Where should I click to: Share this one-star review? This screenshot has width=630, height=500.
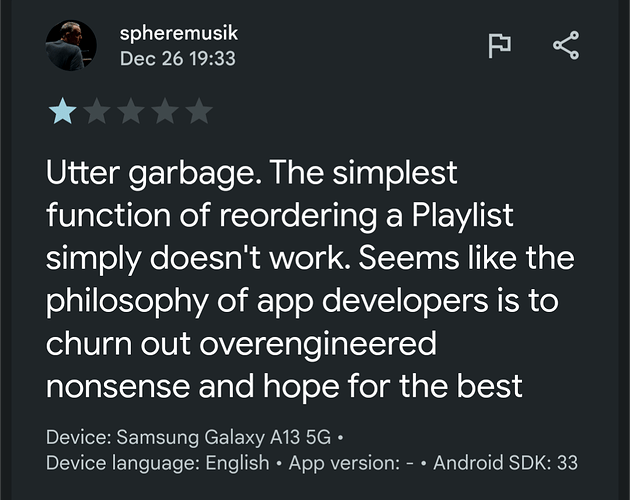pyautogui.click(x=565, y=46)
